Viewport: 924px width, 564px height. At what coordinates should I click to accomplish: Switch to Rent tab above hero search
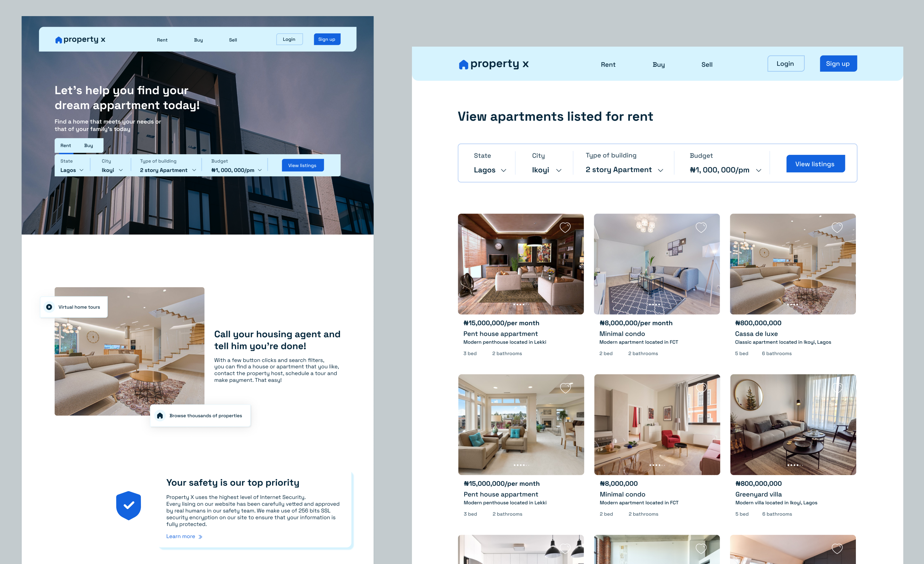click(x=66, y=146)
